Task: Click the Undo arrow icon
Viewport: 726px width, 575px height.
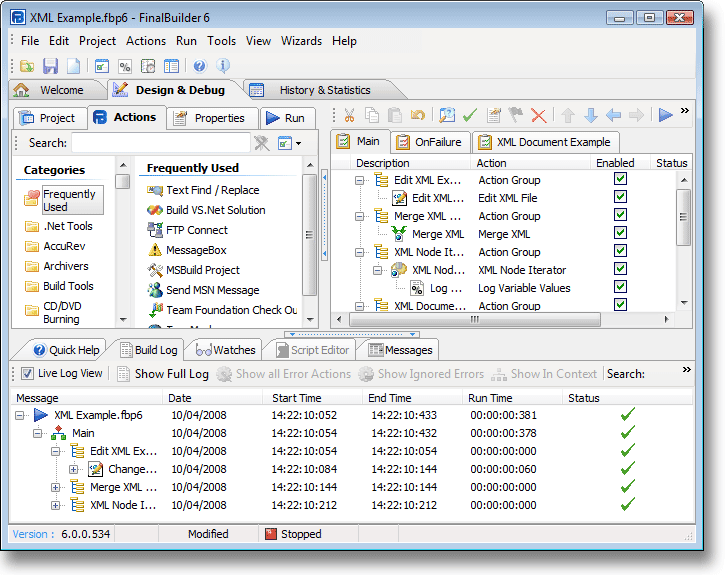Action: pos(417,115)
